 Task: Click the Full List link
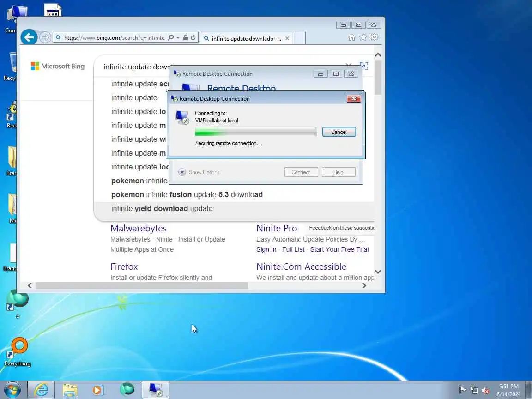click(x=293, y=249)
